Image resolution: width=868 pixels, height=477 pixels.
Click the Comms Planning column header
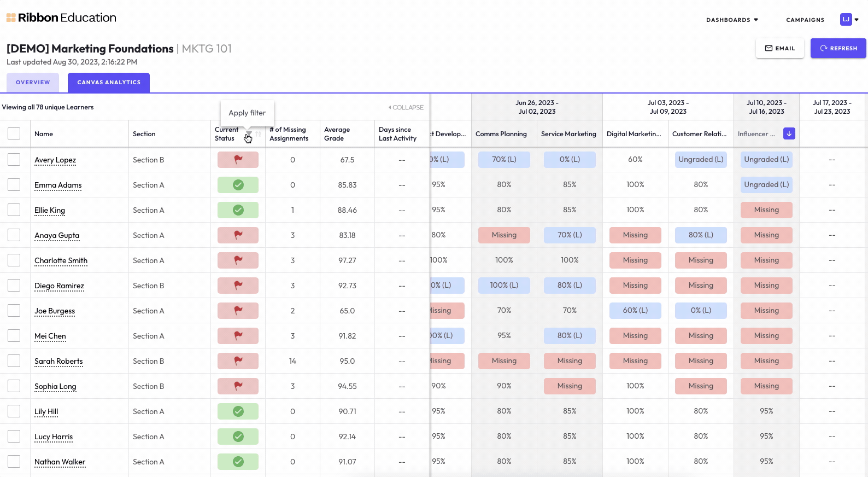point(501,134)
